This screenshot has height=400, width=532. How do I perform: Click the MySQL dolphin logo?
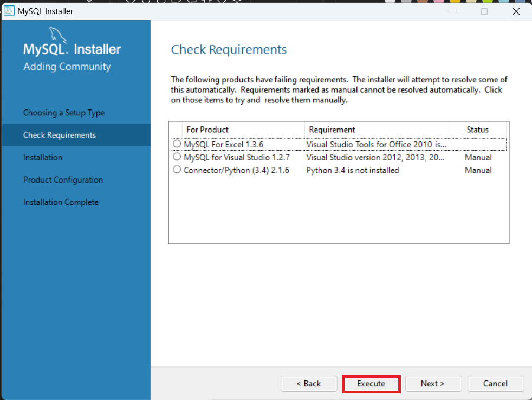pos(57,35)
